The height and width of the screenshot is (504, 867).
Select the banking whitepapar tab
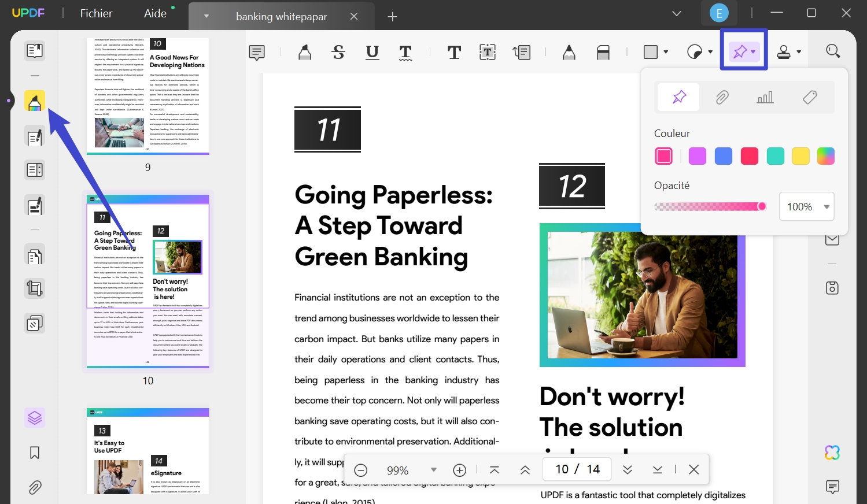coord(282,16)
